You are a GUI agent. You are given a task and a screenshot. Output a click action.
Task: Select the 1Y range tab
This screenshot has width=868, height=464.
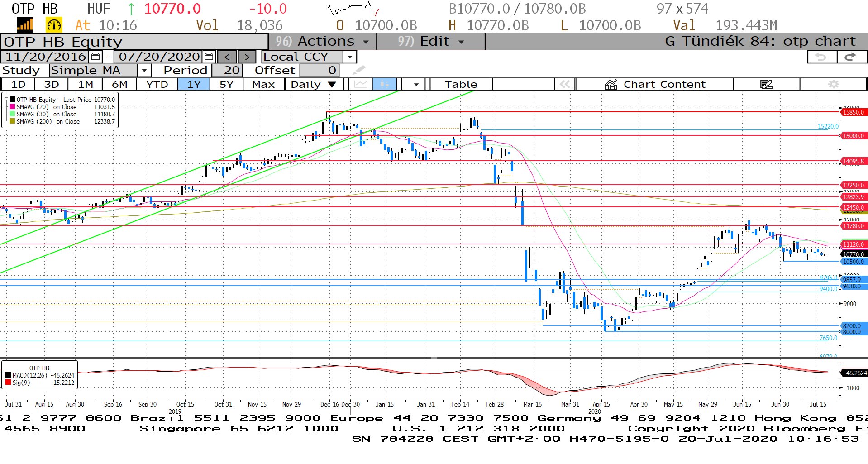click(x=194, y=84)
